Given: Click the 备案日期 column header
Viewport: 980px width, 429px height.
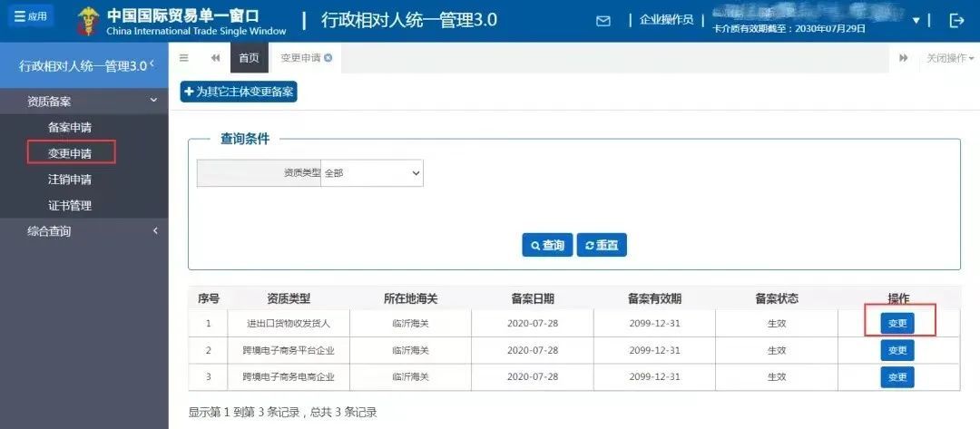Looking at the screenshot, I should (x=533, y=298).
